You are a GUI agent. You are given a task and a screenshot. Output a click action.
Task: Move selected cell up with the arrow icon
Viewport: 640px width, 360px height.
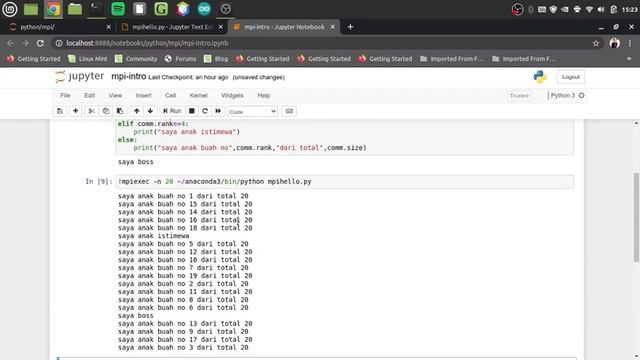point(137,111)
